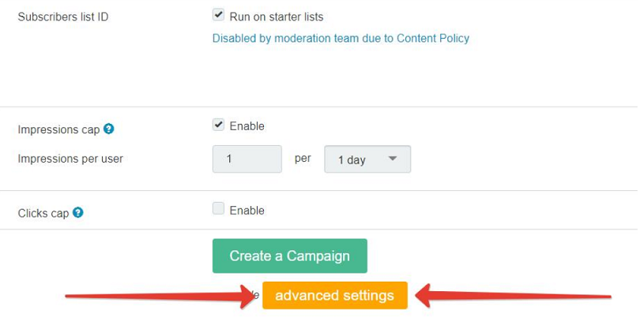The image size is (644, 318).
Task: Click the Enable label beside Clicks cap
Action: click(247, 211)
